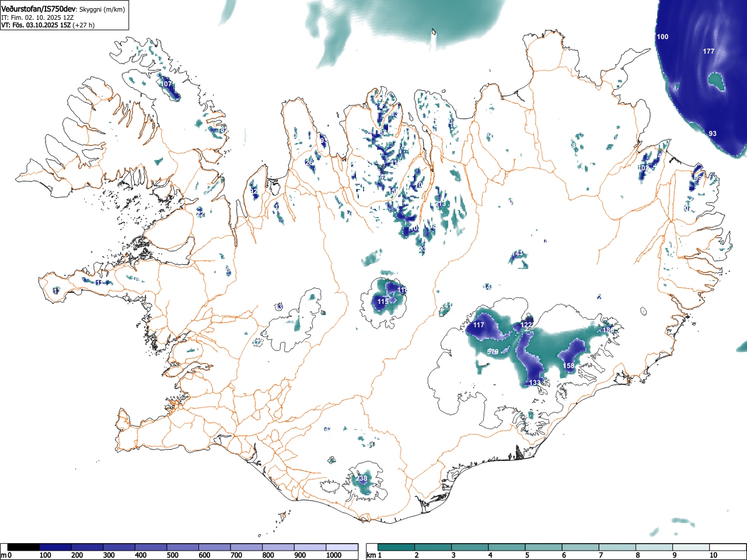The image size is (747, 560).
Task: Click the '117' value on Vatnajökull
Action: 479,325
